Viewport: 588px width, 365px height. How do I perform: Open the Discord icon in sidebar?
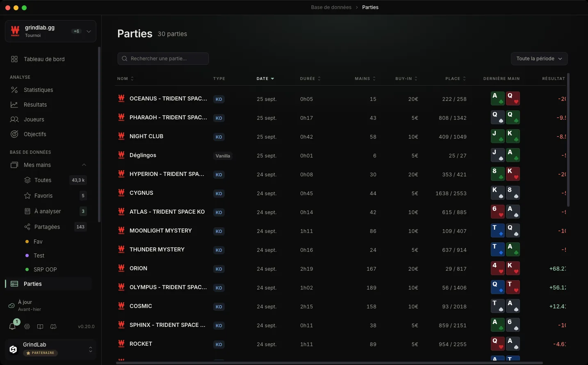(53, 326)
